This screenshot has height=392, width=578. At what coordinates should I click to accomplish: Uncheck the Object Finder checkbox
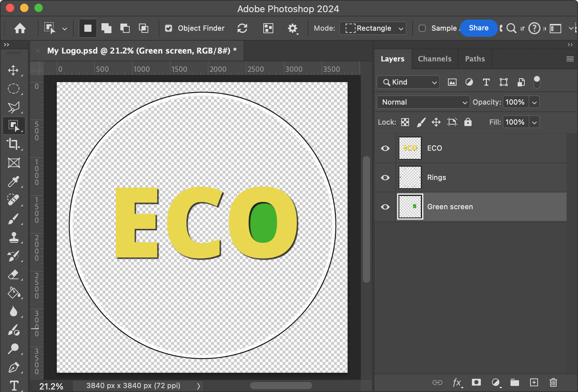pyautogui.click(x=169, y=28)
